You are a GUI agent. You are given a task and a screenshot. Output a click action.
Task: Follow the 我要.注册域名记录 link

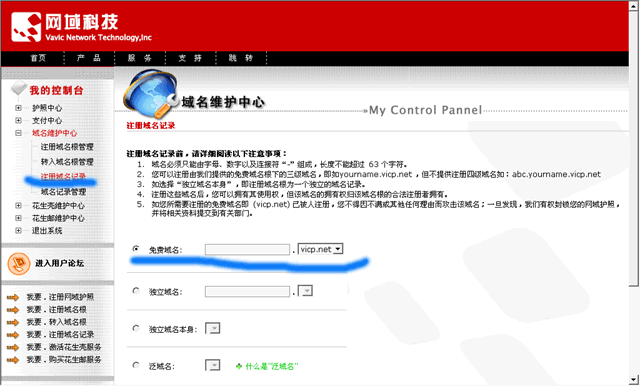[x=60, y=335]
